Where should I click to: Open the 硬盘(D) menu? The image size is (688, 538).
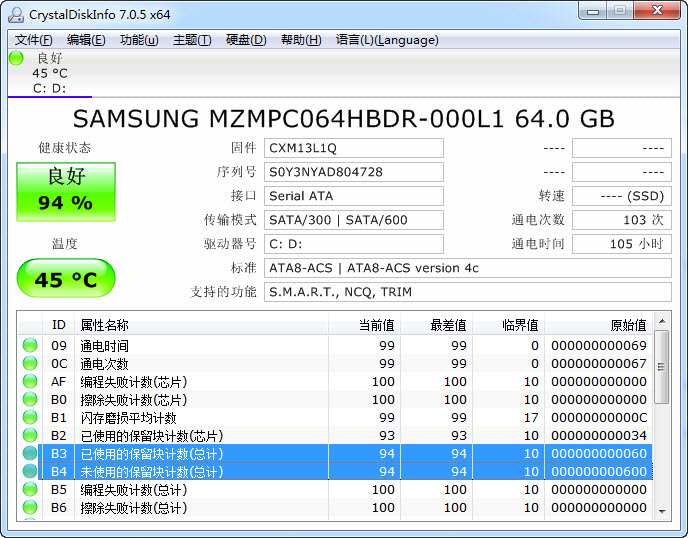246,40
